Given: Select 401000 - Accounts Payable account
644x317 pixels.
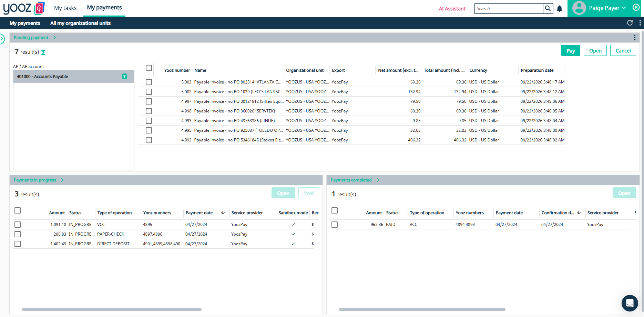Looking at the screenshot, I should point(73,77).
